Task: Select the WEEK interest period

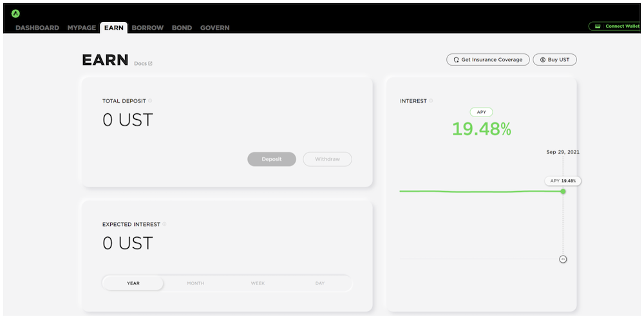Action: (258, 283)
